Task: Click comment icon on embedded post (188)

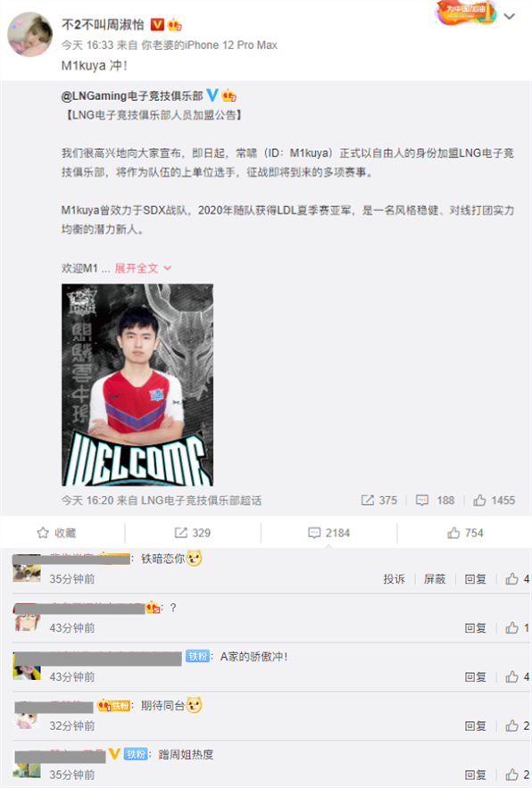Action: click(422, 500)
